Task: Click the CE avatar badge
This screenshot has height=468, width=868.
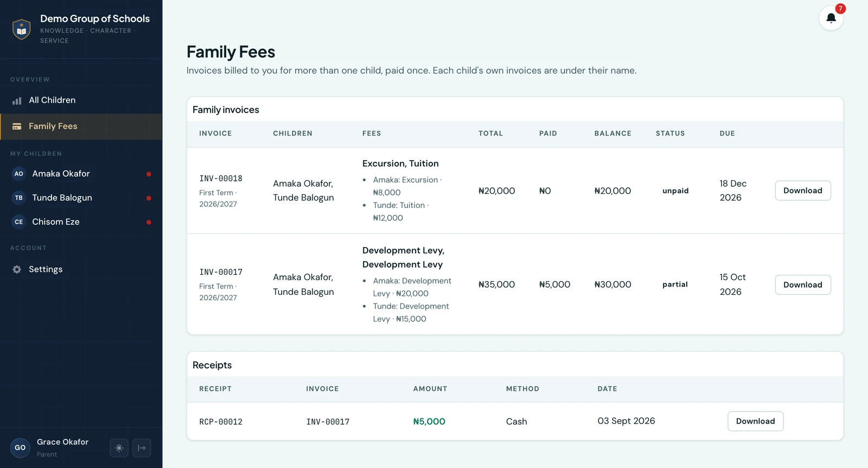Action: 19,222
